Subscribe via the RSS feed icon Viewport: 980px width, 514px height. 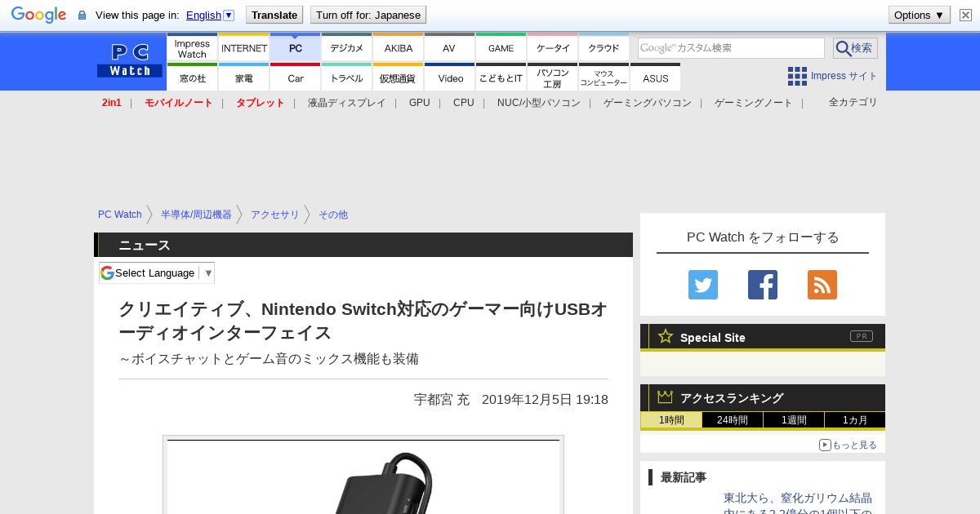tap(822, 285)
